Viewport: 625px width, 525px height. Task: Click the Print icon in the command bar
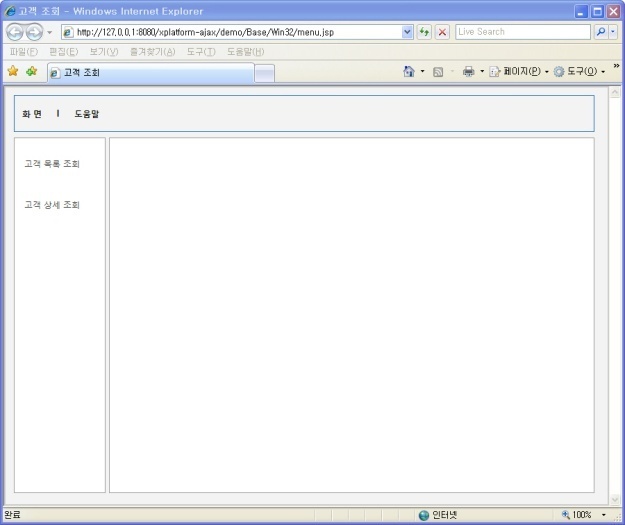coord(468,72)
